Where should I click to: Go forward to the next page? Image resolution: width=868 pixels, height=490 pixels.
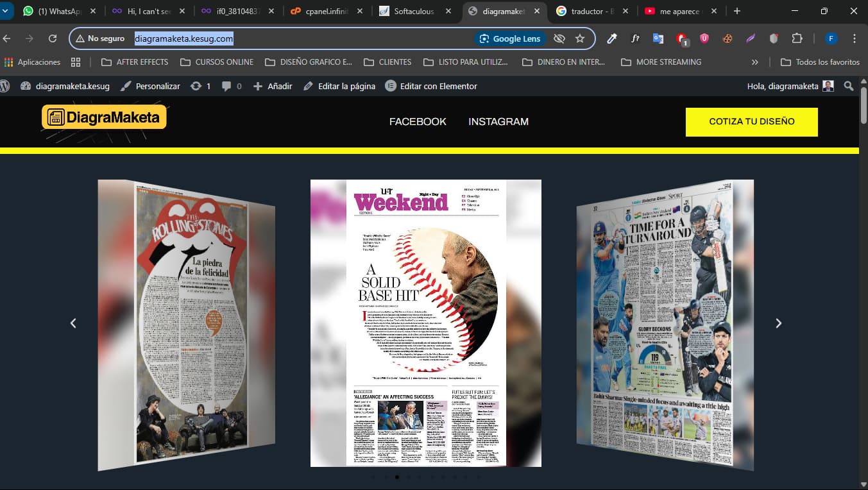click(x=30, y=38)
